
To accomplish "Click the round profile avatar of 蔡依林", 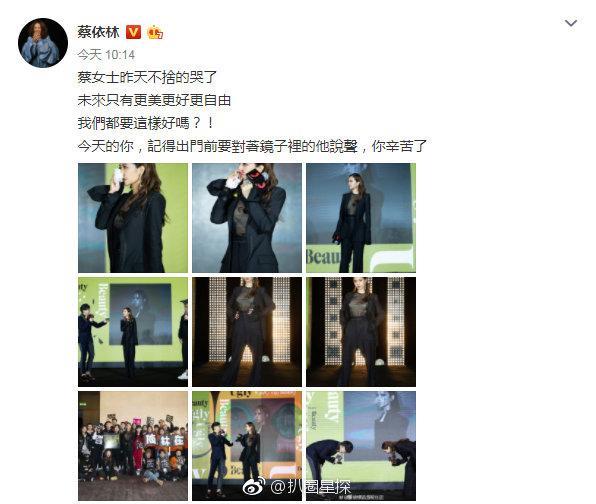I will click(43, 43).
